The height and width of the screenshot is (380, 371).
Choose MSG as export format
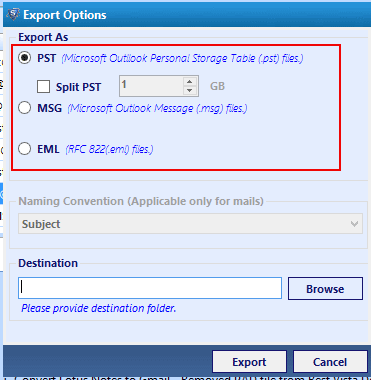coord(25,108)
